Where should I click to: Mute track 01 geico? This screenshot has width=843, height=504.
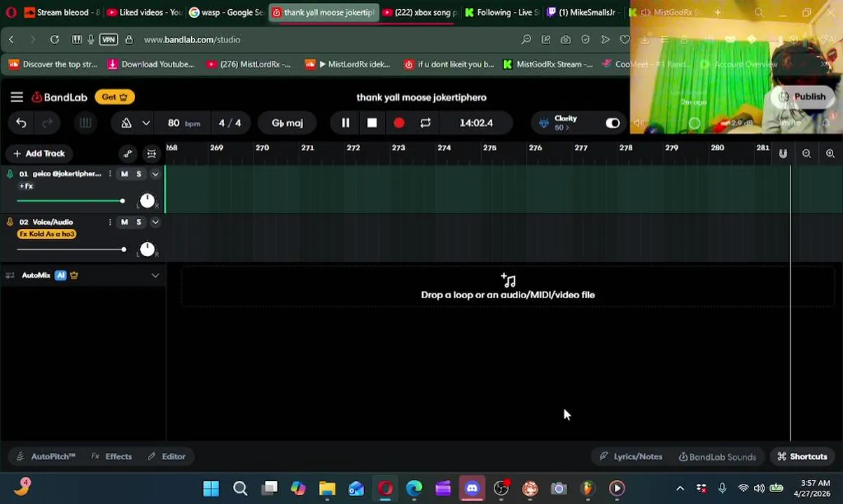point(125,174)
